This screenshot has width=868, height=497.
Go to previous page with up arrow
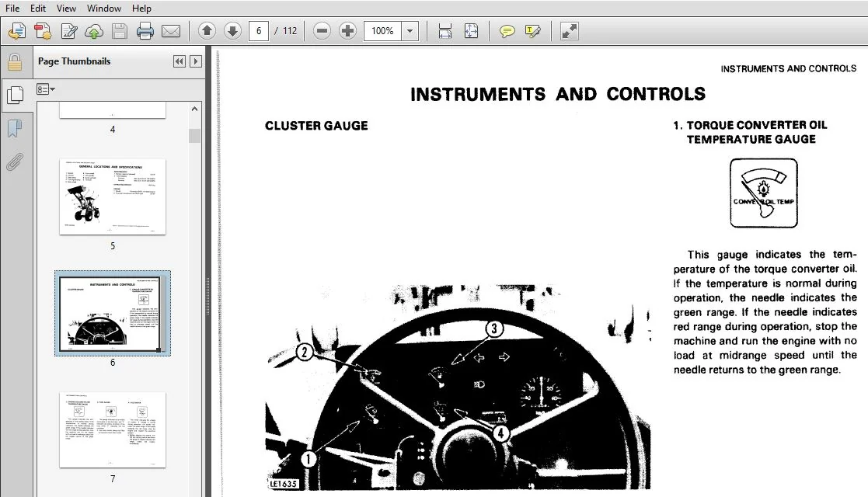pos(207,31)
